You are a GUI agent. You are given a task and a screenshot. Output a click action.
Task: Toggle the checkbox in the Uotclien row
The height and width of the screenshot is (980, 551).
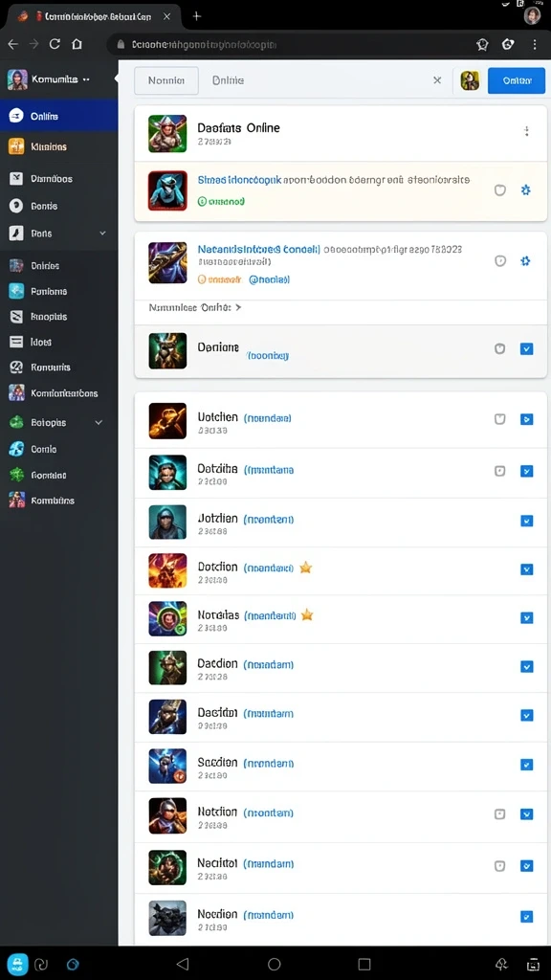[527, 419]
